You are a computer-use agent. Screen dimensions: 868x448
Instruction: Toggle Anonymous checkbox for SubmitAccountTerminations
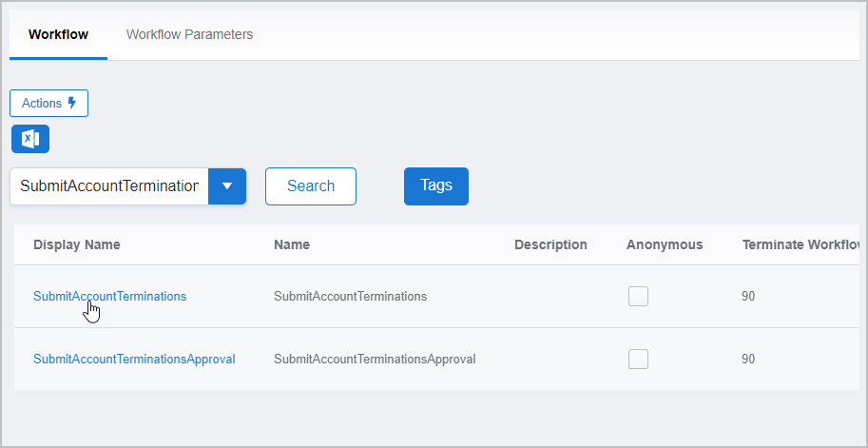[638, 296]
